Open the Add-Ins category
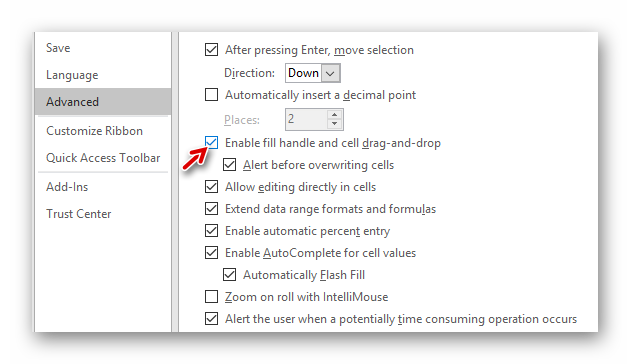Viewport: 630px width, 364px height. pyautogui.click(x=67, y=187)
